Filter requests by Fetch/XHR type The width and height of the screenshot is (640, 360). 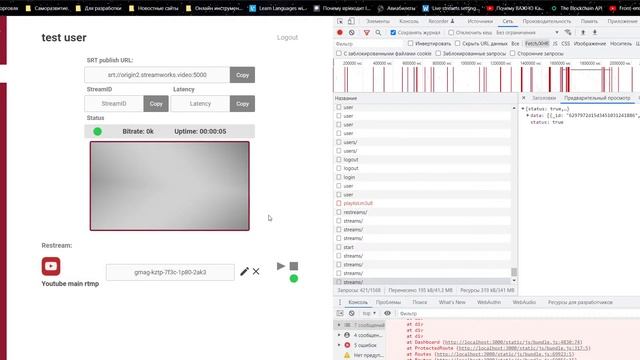537,43
